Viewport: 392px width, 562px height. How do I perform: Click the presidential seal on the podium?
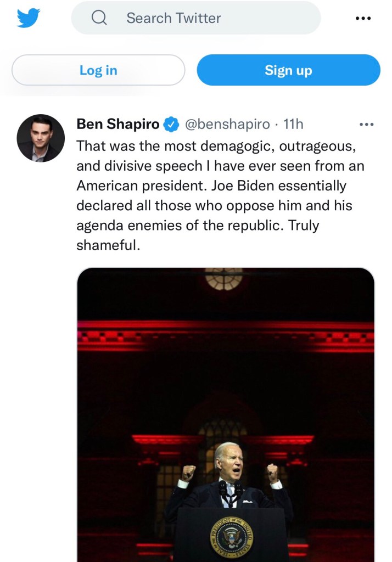(231, 536)
